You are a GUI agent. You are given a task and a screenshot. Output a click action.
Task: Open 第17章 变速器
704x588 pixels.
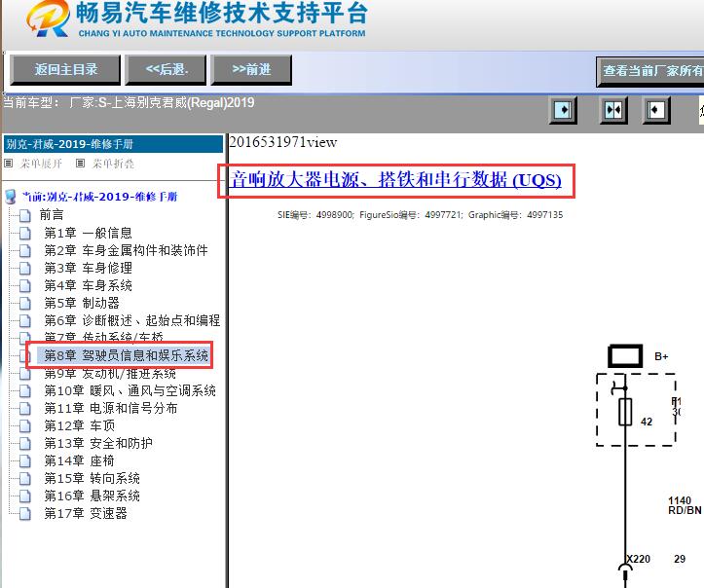click(86, 513)
